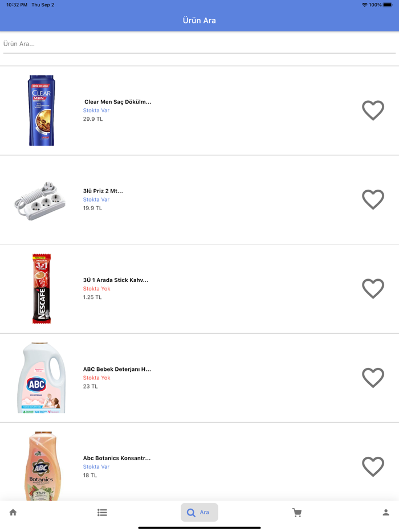This screenshot has width=399, height=532.
Task: Toggle heart for ABC Bebek Deterjanı
Action: pyautogui.click(x=373, y=378)
